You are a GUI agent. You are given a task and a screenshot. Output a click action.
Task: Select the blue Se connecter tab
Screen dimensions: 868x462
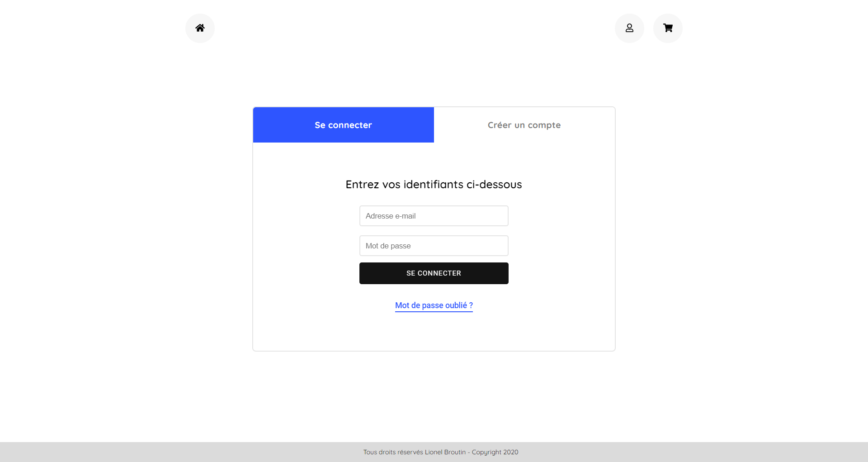tap(343, 125)
